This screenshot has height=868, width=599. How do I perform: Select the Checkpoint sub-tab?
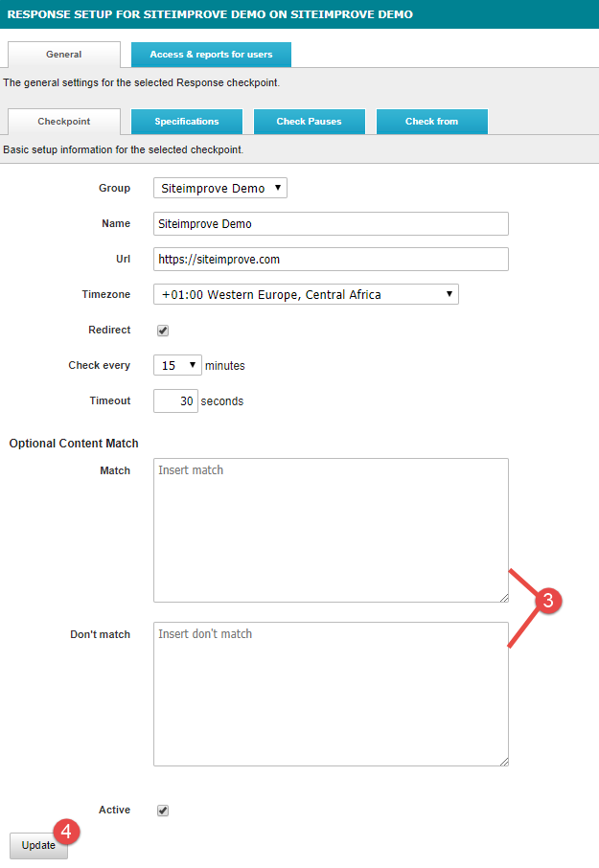click(63, 122)
